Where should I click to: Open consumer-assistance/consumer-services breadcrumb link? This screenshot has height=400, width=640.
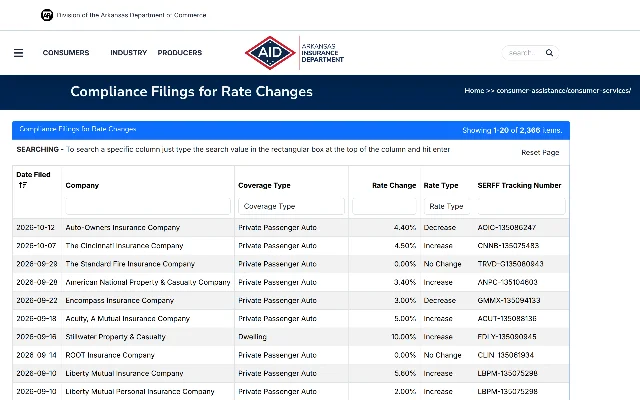coord(564,91)
